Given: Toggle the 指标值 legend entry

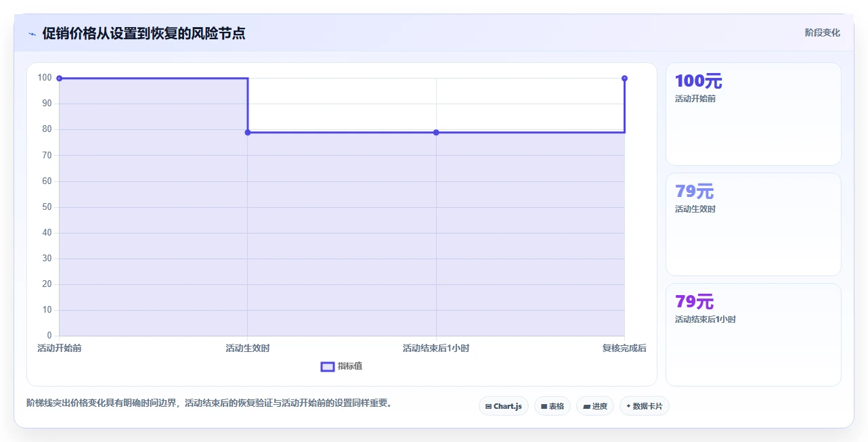Looking at the screenshot, I should [x=342, y=366].
